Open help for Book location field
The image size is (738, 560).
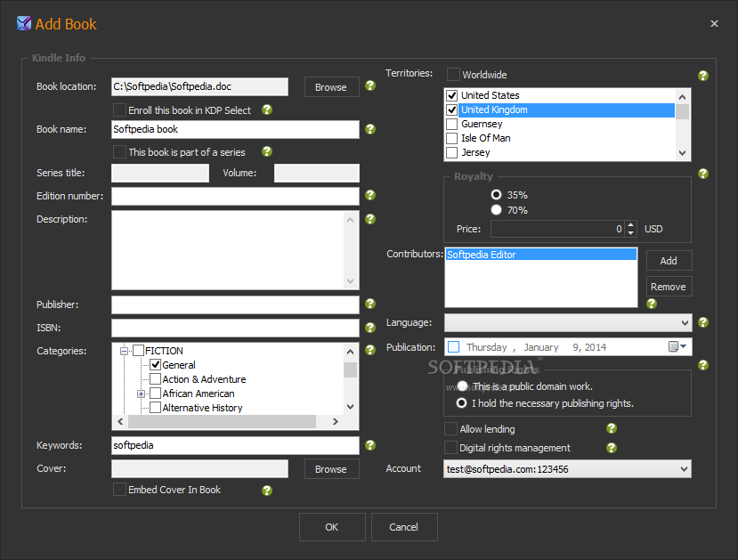(370, 85)
